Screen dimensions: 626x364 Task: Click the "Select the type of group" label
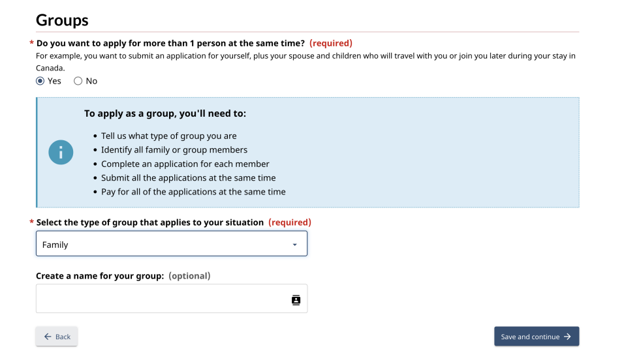pyautogui.click(x=150, y=222)
